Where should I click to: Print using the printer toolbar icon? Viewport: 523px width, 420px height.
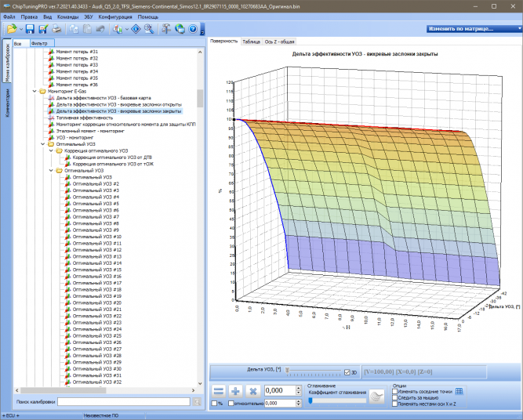56,29
